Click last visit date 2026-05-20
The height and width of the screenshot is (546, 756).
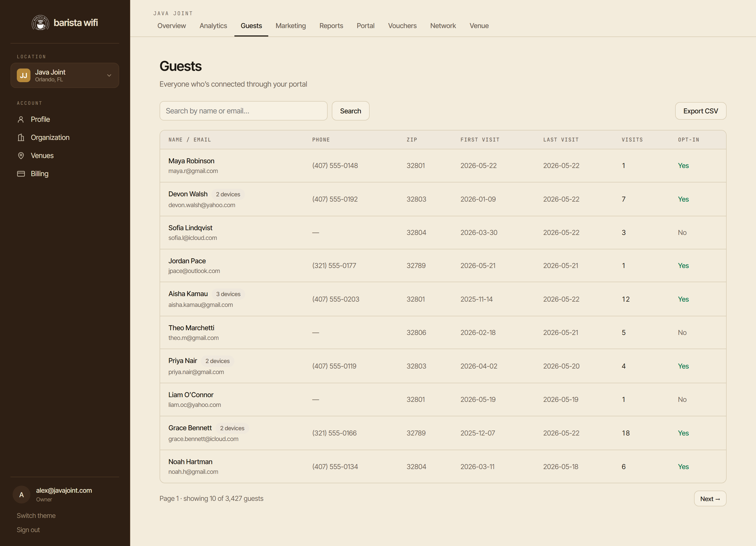coord(561,366)
